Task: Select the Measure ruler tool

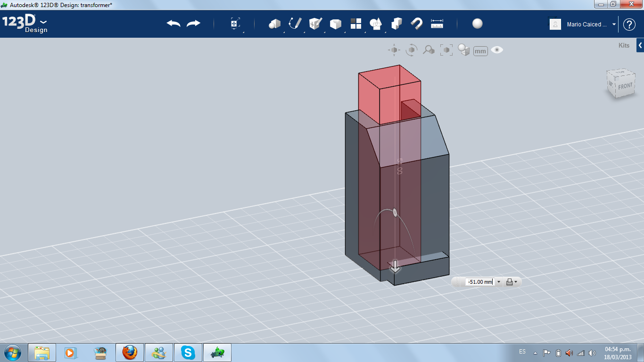Action: point(437,24)
